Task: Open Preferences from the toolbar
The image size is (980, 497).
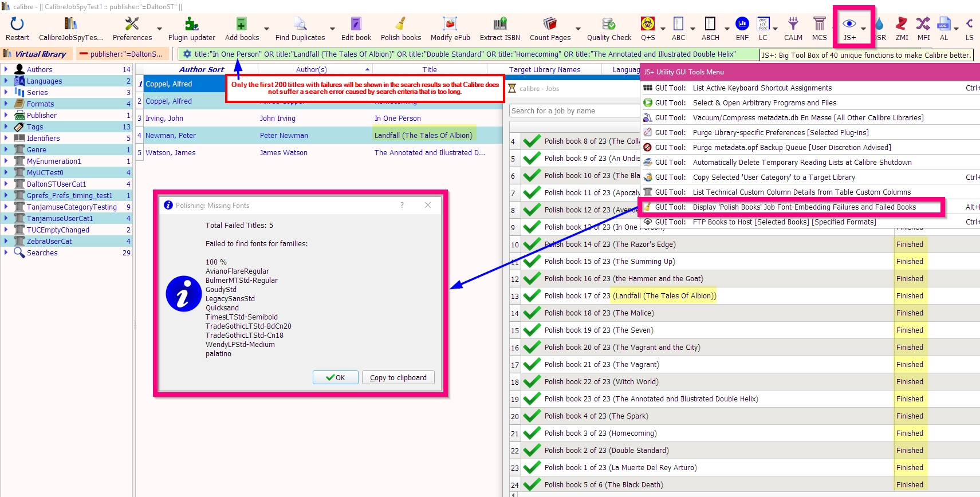Action: 132,23
